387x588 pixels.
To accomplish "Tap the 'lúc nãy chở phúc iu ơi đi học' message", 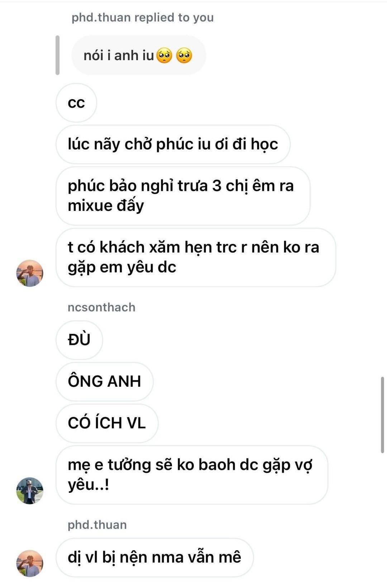I will (x=173, y=144).
